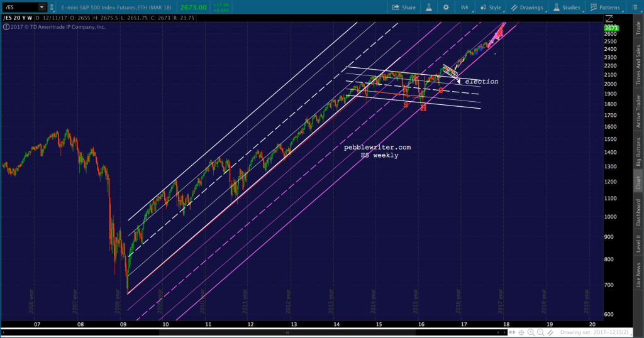Click the crosshair pan icon
Screen dimensions: 644x338
[x=521, y=332]
